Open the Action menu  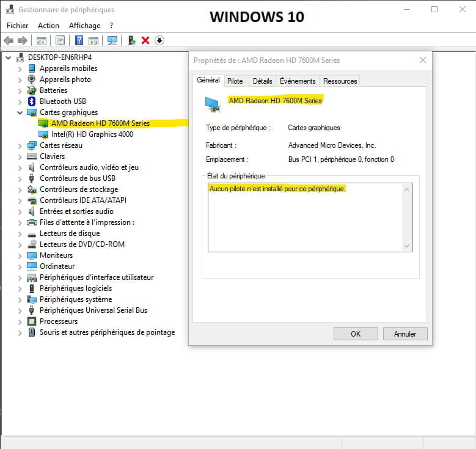48,26
